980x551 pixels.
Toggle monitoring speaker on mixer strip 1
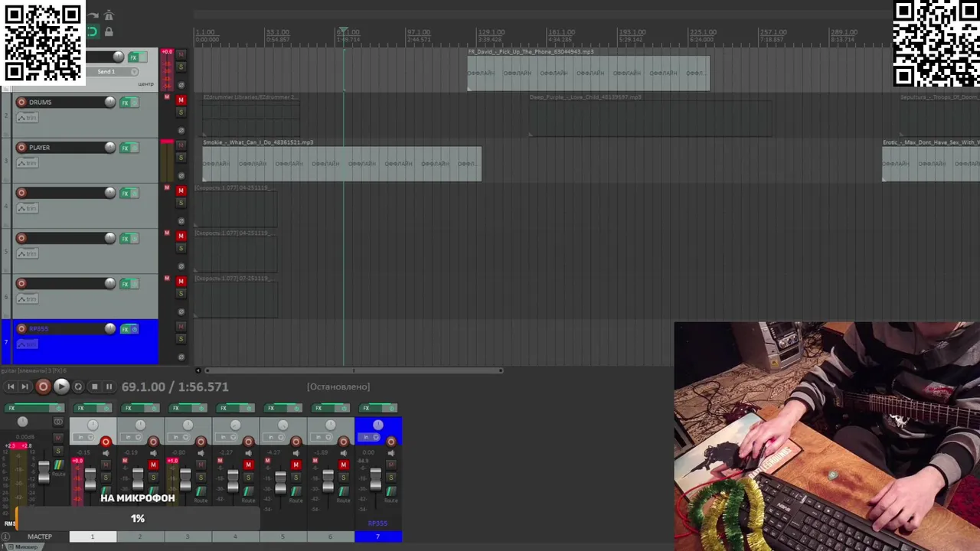click(x=106, y=453)
